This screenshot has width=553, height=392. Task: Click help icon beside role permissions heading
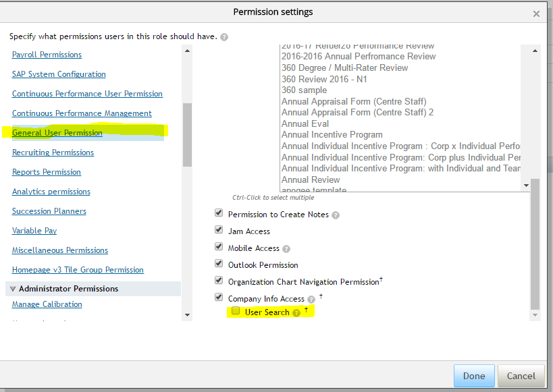224,37
